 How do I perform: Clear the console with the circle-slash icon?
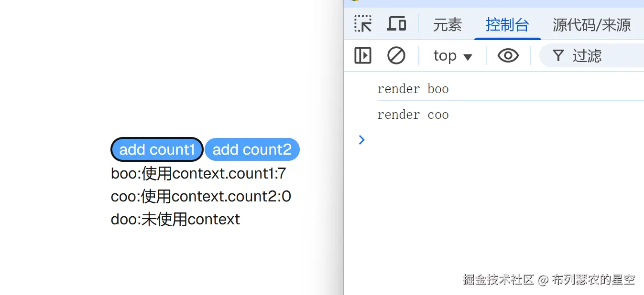396,55
